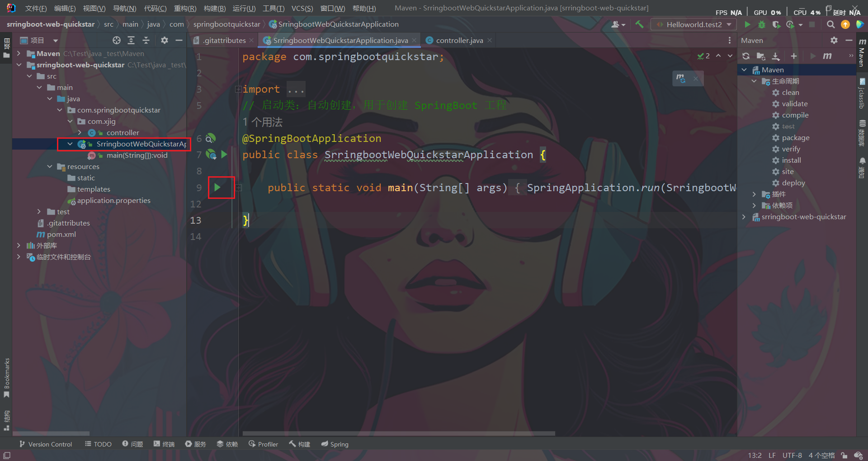Open run configuration dropdown Helloworld.test2
The height and width of the screenshot is (461, 868).
694,24
